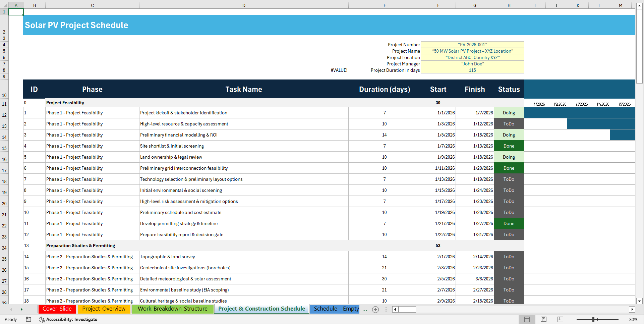Image resolution: width=644 pixels, height=324 pixels.
Task: Open Page Layout view from status bar
Action: 543,319
